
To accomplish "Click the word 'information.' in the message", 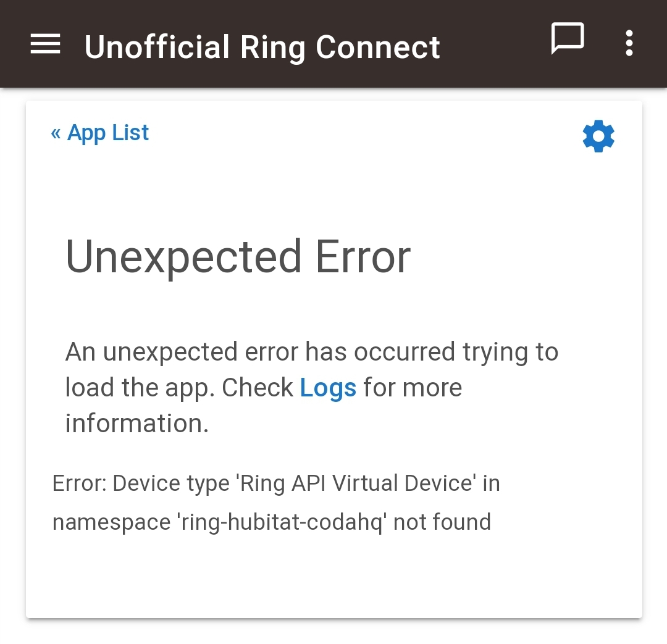I will tap(137, 424).
